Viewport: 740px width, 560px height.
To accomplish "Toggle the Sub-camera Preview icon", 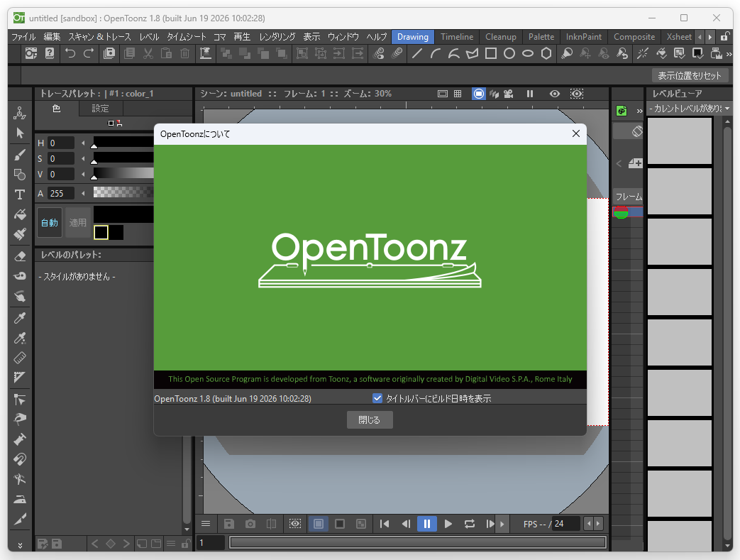I will (576, 94).
